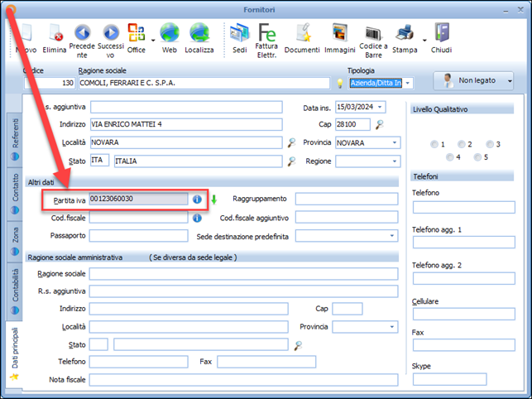Click the search icon next to Località NOVARA

coord(291,142)
